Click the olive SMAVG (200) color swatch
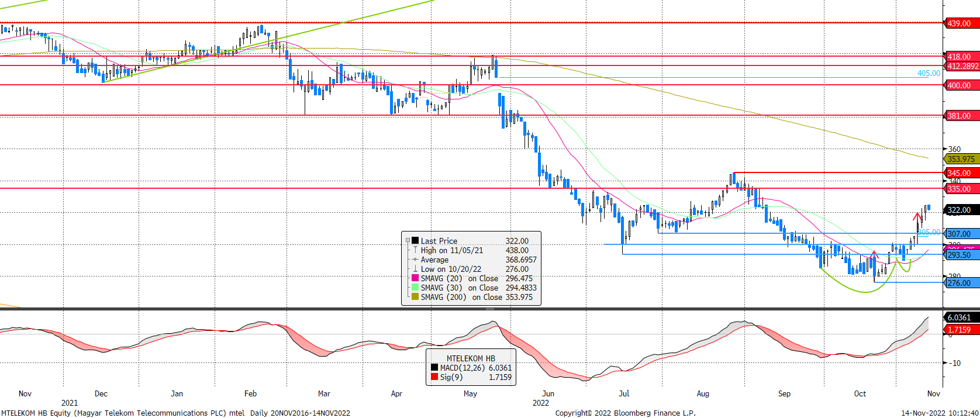This screenshot has width=980, height=418. [415, 297]
